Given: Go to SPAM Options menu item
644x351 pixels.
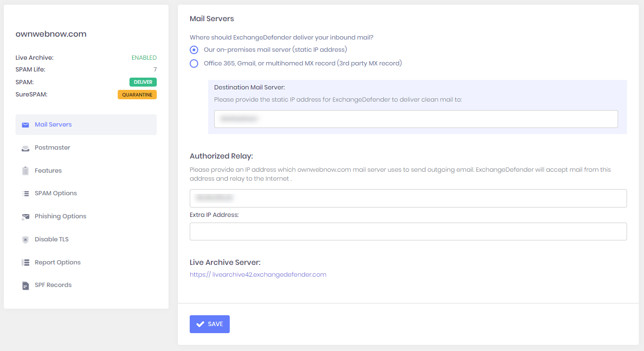Looking at the screenshot, I should click(x=56, y=193).
